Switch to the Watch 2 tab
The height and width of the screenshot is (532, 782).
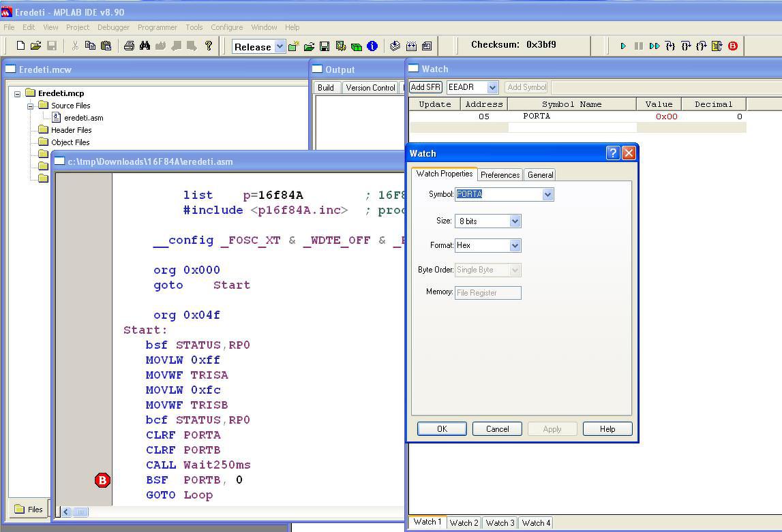(x=464, y=522)
